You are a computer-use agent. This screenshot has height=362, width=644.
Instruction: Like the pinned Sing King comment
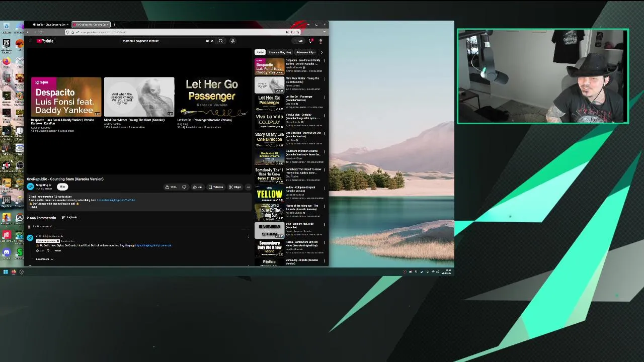[x=37, y=250]
